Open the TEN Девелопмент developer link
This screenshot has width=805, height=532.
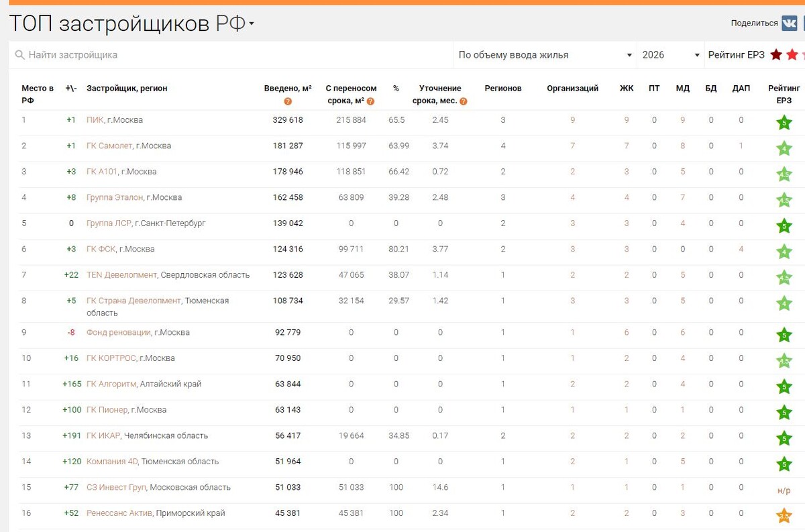pos(121,274)
